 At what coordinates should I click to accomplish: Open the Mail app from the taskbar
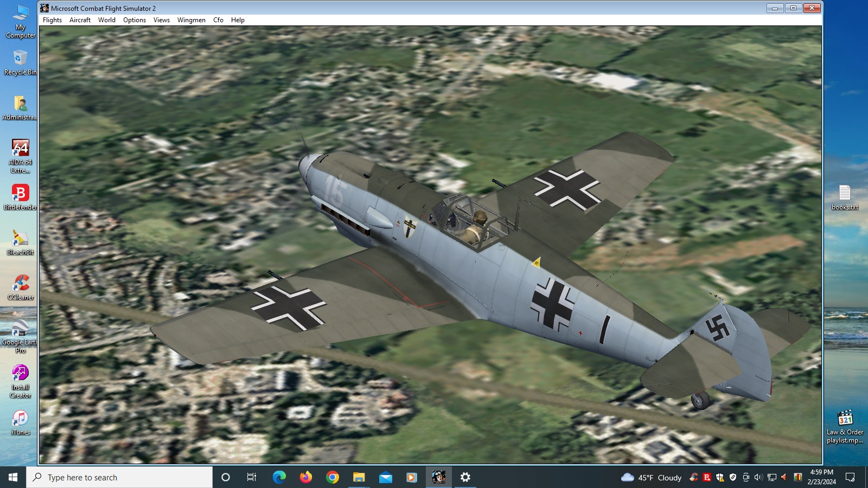coord(385,477)
